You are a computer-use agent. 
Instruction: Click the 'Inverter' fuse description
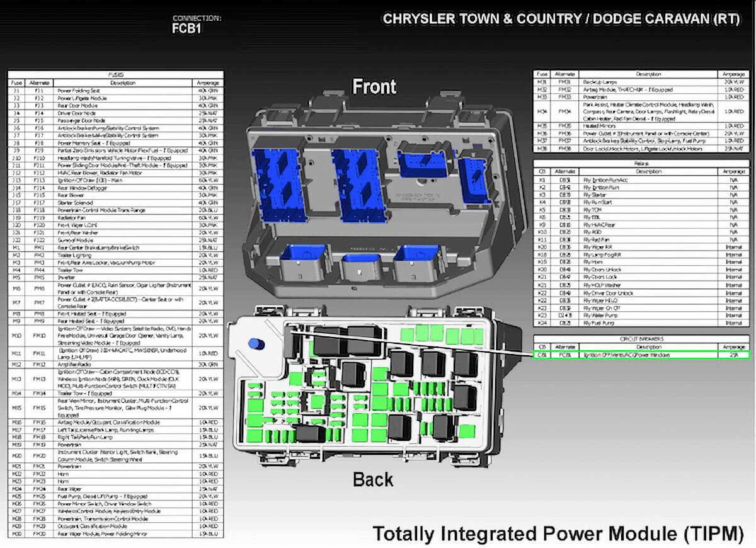66,277
